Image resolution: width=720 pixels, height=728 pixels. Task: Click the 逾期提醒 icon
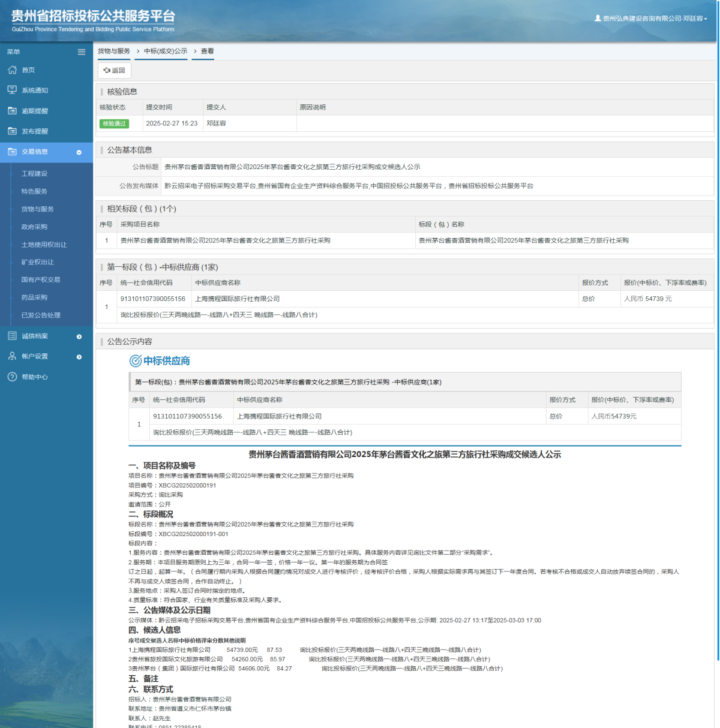click(x=12, y=110)
